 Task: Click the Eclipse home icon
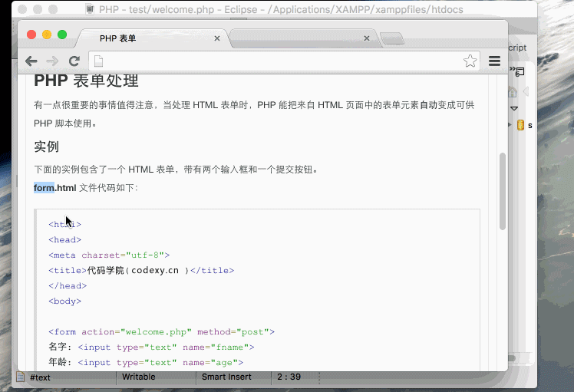(x=513, y=92)
